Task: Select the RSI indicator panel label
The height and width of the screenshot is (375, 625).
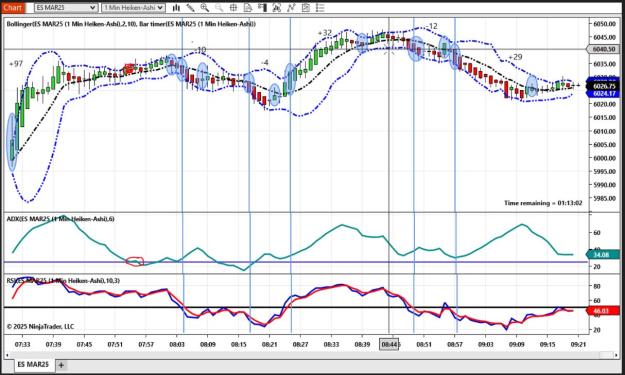Action: tap(63, 281)
